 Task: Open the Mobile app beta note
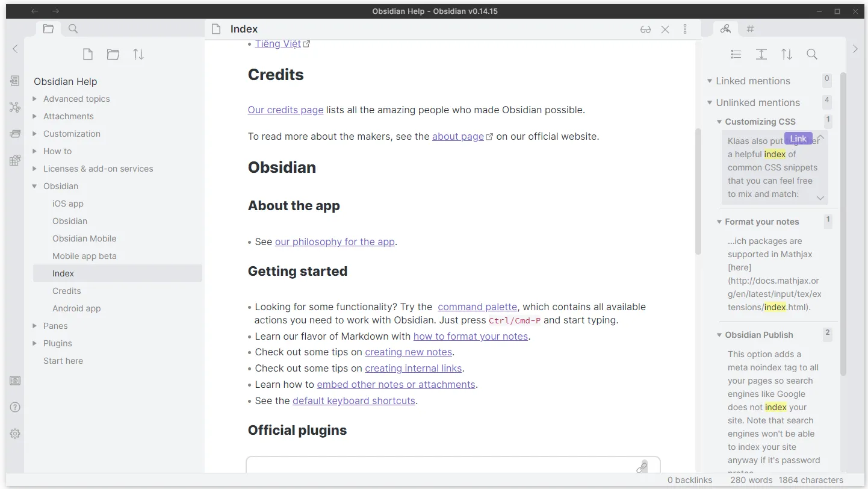pos(117,256)
